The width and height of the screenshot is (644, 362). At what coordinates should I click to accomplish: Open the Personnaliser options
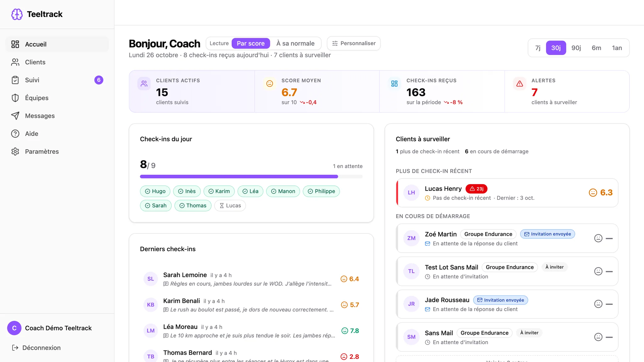pos(354,43)
